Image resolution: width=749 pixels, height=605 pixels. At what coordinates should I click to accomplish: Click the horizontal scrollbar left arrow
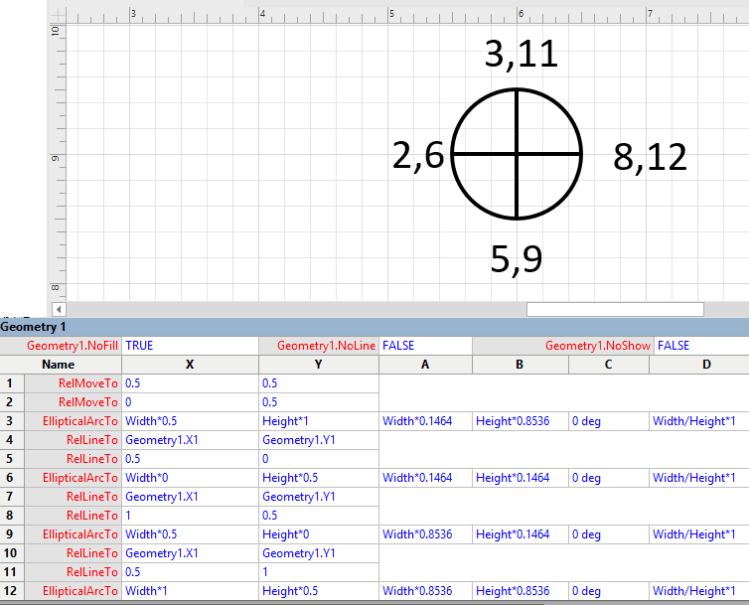(57, 309)
